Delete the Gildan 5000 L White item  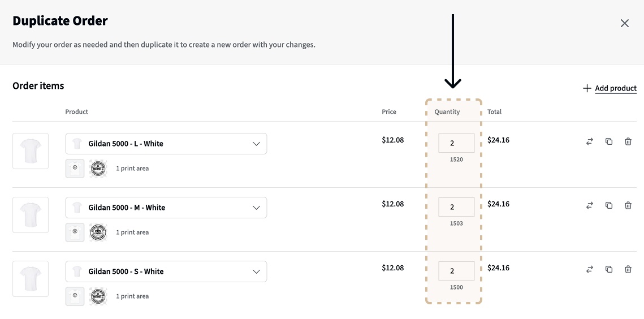pyautogui.click(x=628, y=141)
